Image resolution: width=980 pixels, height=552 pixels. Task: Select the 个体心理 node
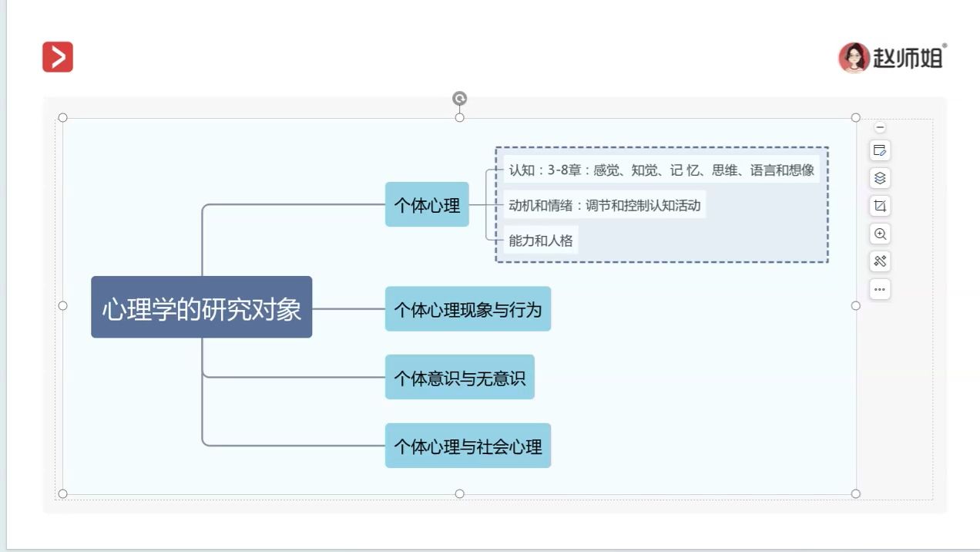coord(426,205)
